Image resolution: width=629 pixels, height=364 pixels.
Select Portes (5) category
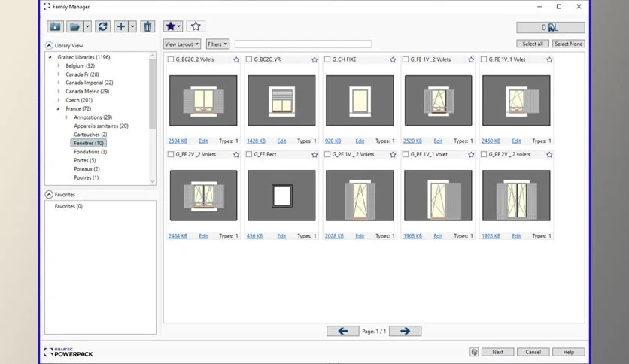click(x=84, y=160)
